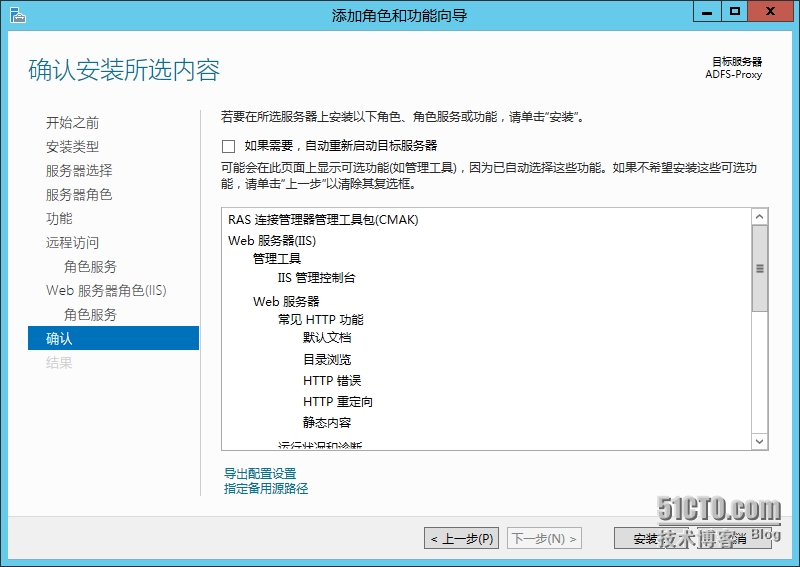Open the 远程访问 step
The image size is (800, 567).
[72, 243]
